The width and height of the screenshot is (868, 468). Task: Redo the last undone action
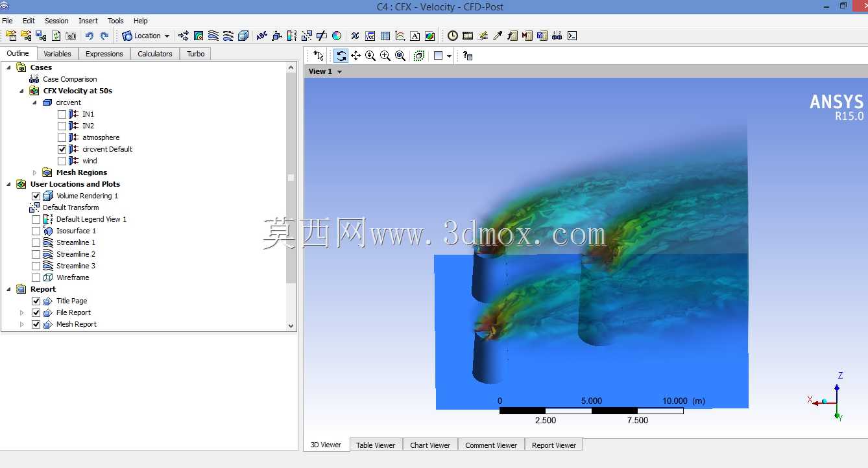[x=104, y=36]
